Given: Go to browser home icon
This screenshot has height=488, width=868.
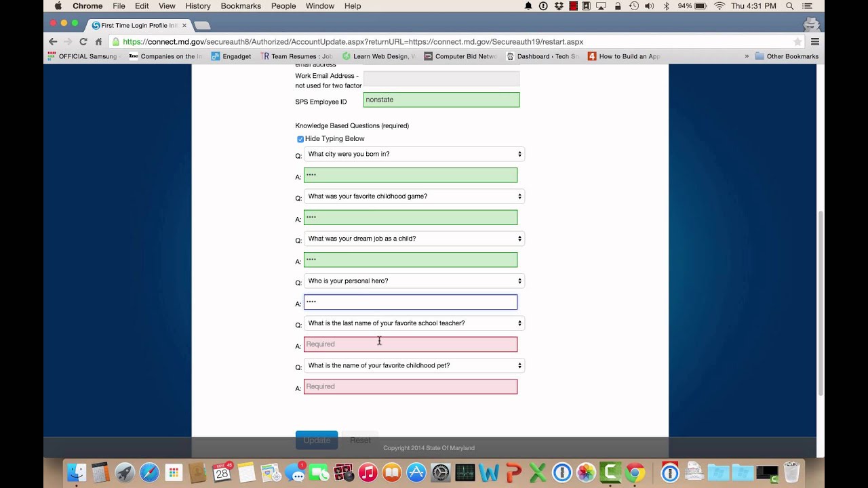Looking at the screenshot, I should tap(98, 41).
